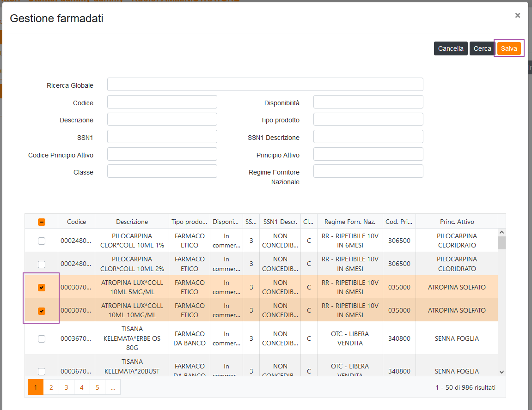Sort by the Princ. Attivo column header
This screenshot has width=532, height=410.
click(x=456, y=222)
